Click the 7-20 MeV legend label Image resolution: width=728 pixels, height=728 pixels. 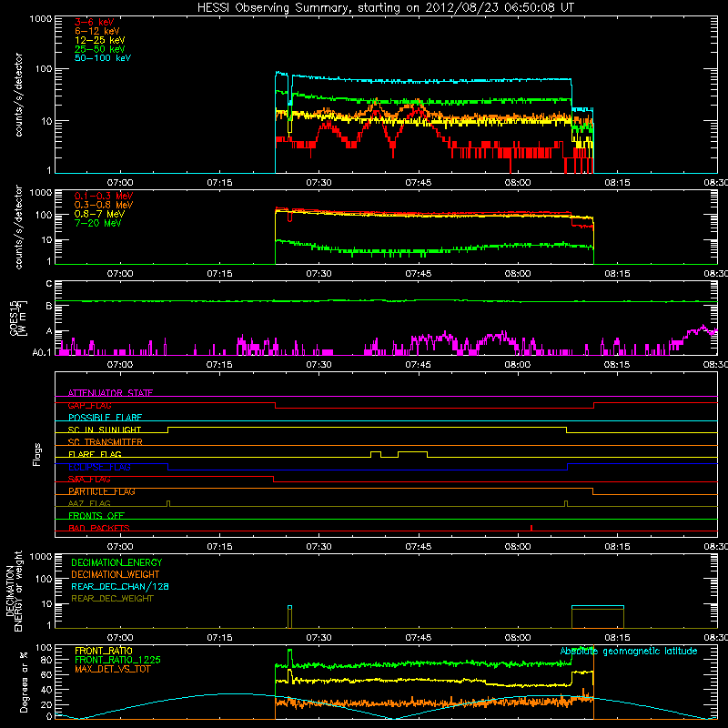point(97,223)
